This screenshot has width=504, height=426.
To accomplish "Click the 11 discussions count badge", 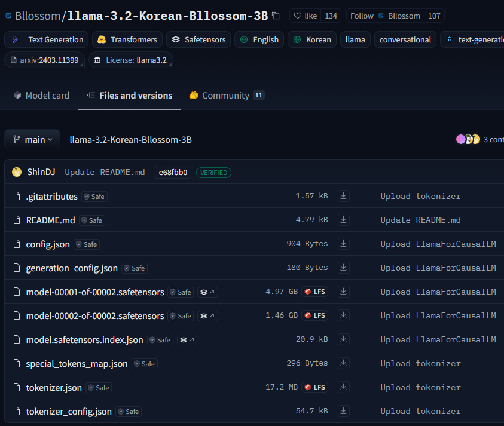I will [x=259, y=95].
